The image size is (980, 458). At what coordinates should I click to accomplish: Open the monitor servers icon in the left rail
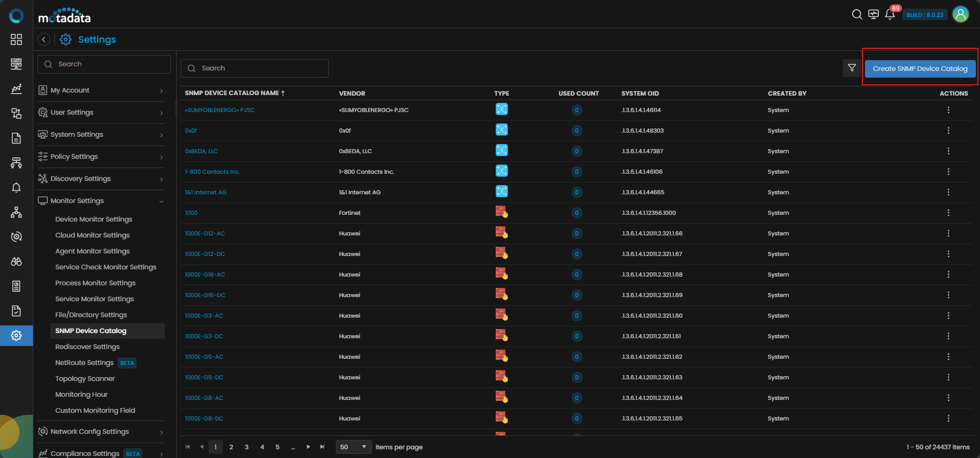(16, 64)
